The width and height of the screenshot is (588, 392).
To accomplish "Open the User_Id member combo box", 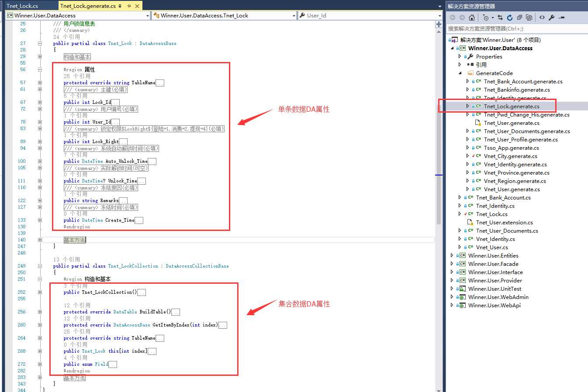I will (370, 15).
